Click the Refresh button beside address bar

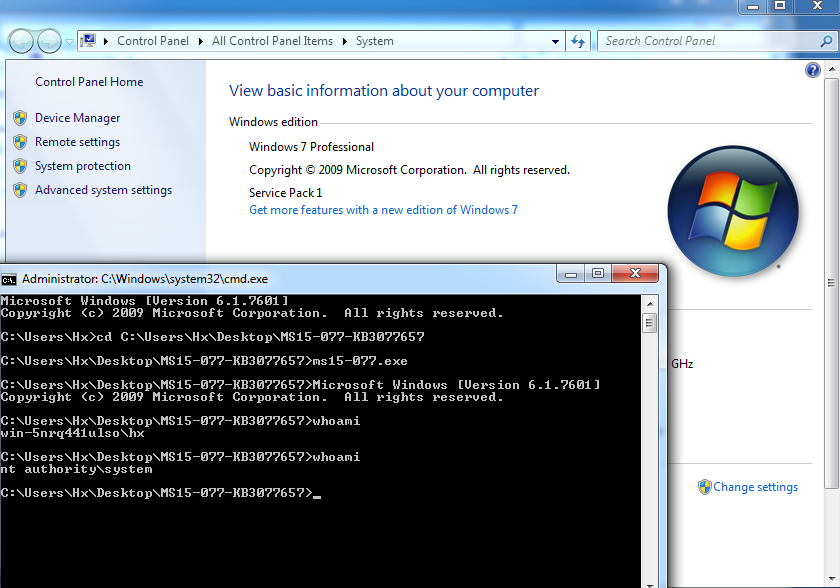[x=577, y=41]
